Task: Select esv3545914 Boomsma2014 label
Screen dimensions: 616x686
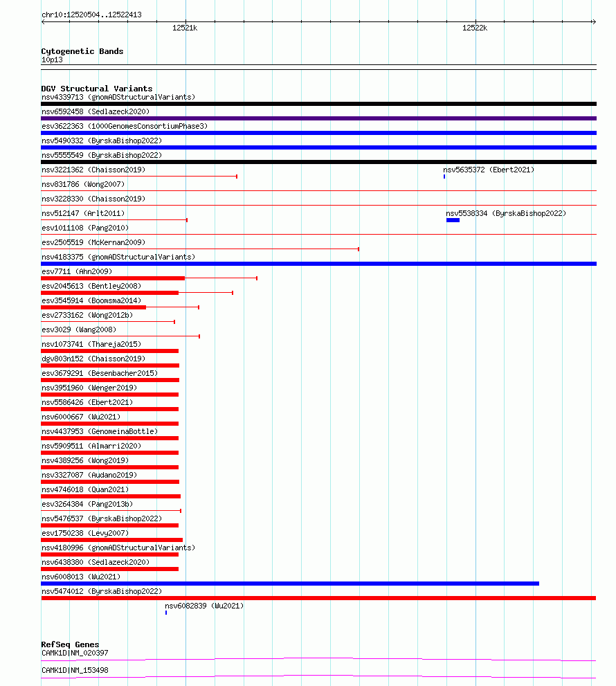Action: pos(91,300)
